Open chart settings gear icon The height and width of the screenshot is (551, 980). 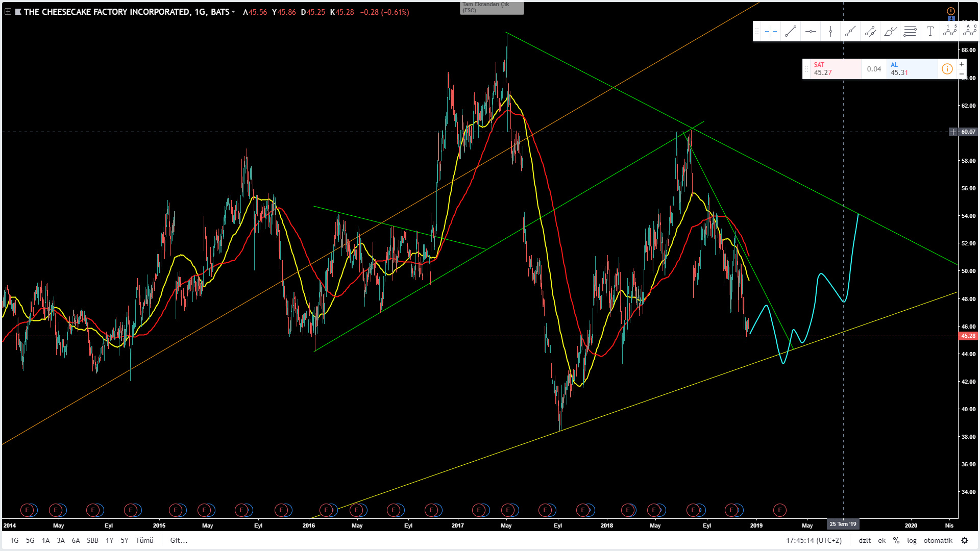pos(965,540)
